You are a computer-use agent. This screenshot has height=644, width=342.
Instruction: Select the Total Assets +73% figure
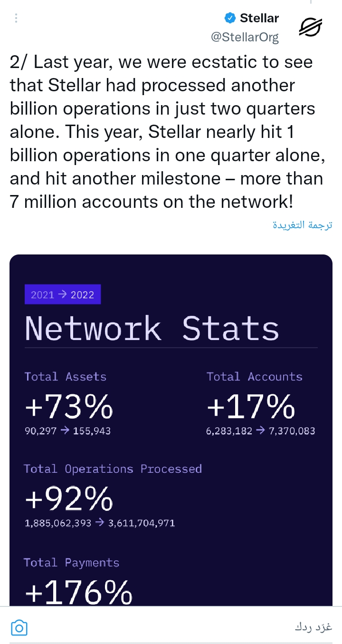click(x=69, y=407)
